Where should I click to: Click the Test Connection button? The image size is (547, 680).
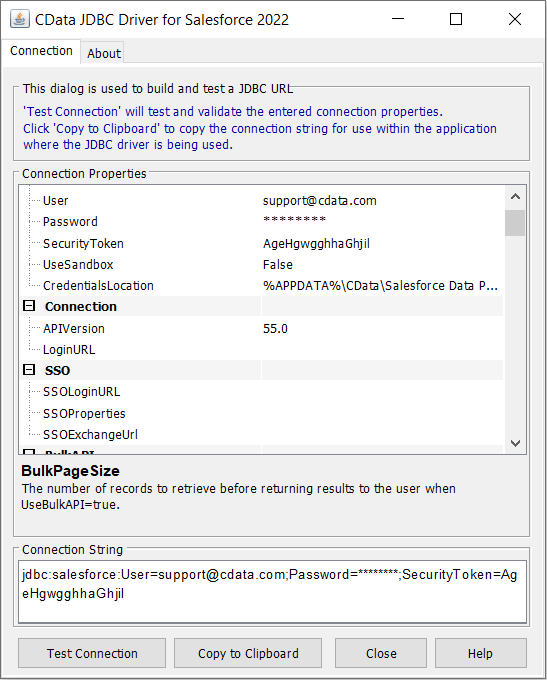coord(92,653)
